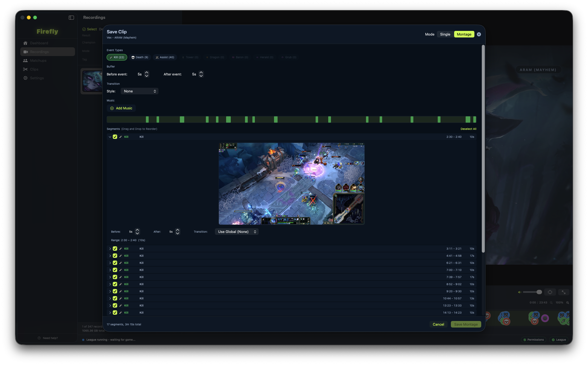588x365 pixels.
Task: Click the gameplay preview thumbnail
Action: (292, 183)
